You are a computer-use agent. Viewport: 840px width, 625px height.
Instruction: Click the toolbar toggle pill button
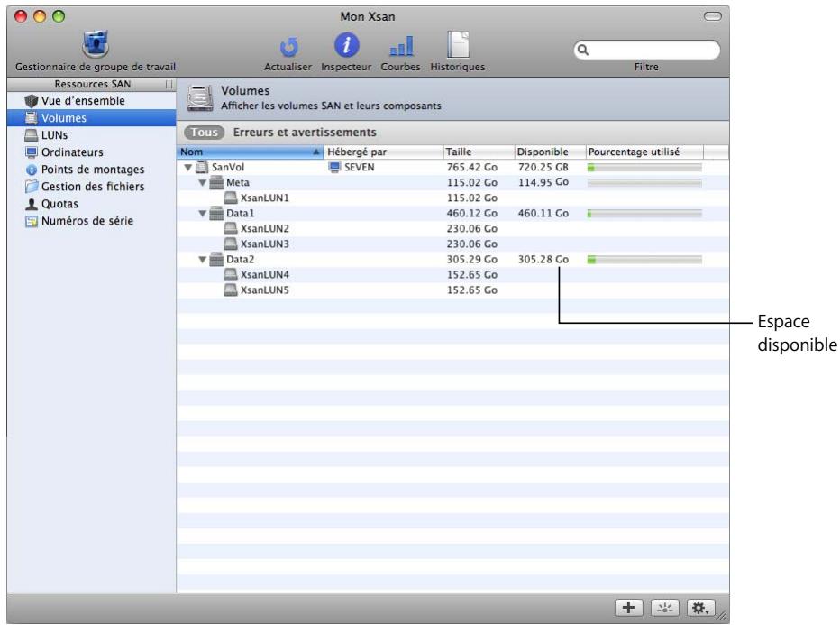click(713, 16)
